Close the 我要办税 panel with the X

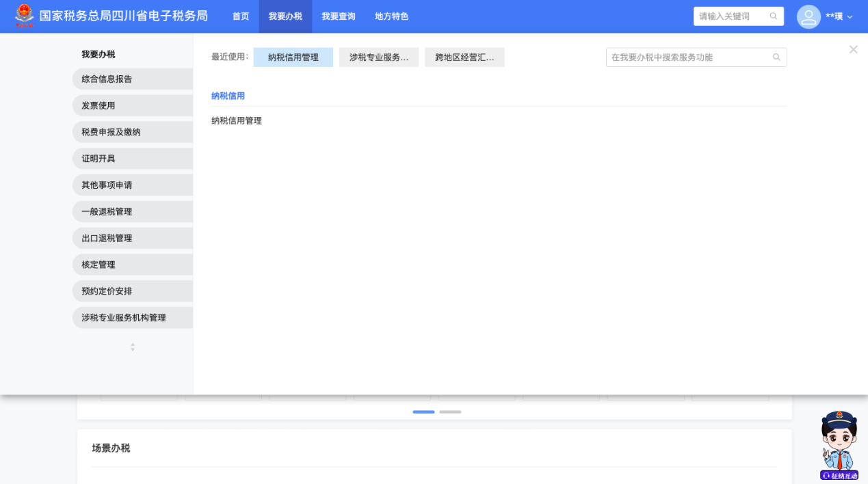853,49
